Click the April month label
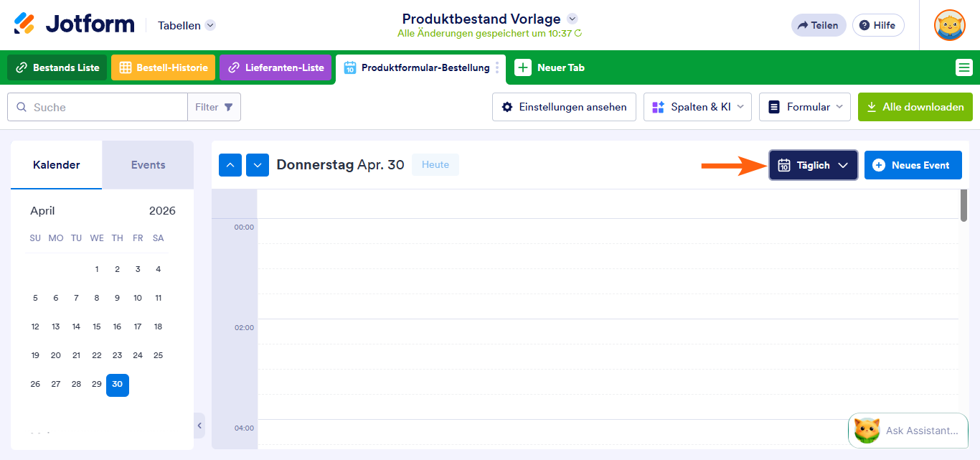Screen dimensions: 980x460 (42, 211)
